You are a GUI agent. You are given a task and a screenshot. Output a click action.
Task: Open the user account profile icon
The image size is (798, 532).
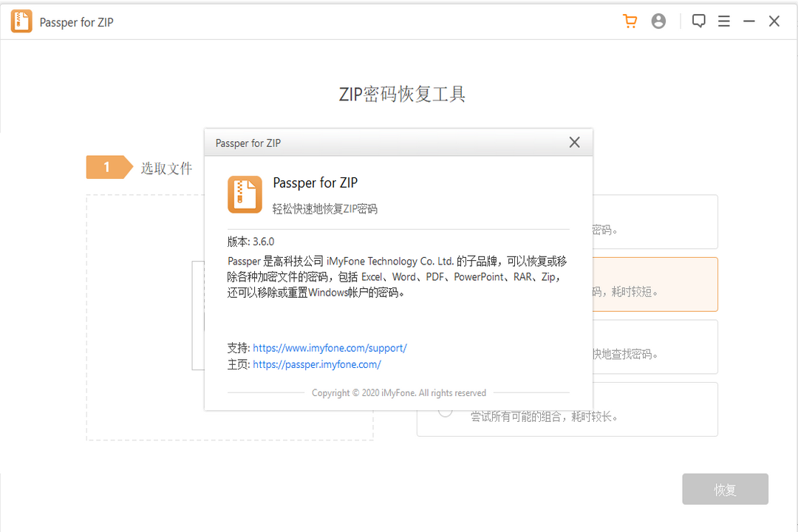point(659,21)
